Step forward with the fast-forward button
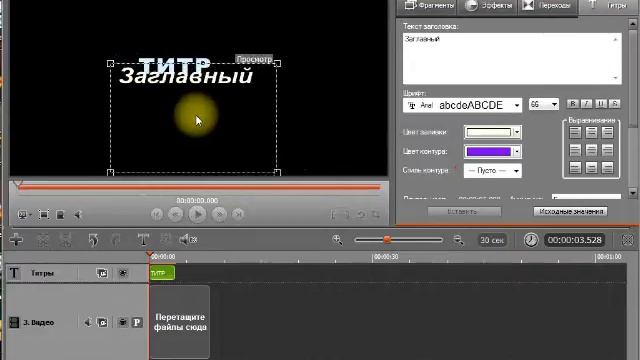 pyautogui.click(x=219, y=214)
